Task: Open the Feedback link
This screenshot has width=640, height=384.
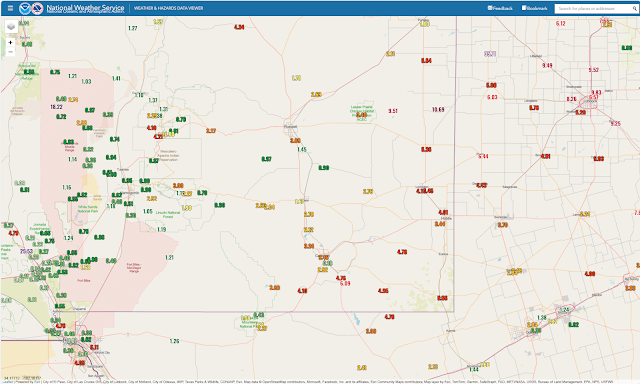Action: click(500, 8)
